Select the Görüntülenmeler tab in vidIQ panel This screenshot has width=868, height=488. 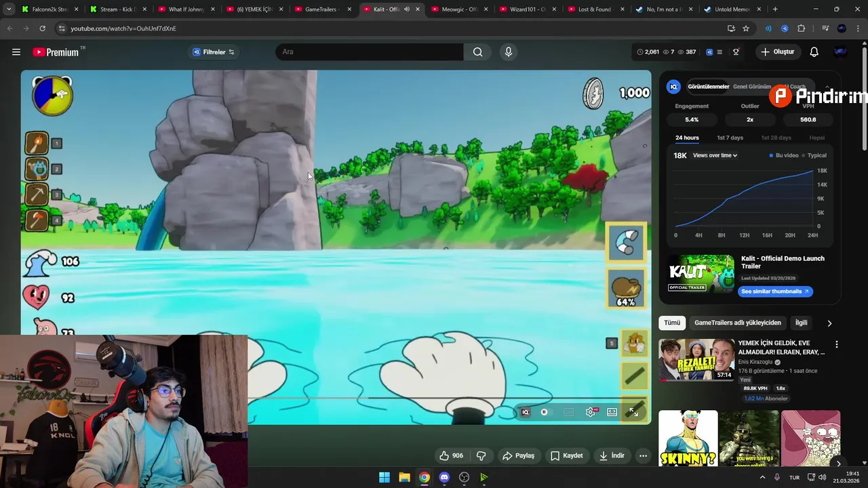coord(709,87)
